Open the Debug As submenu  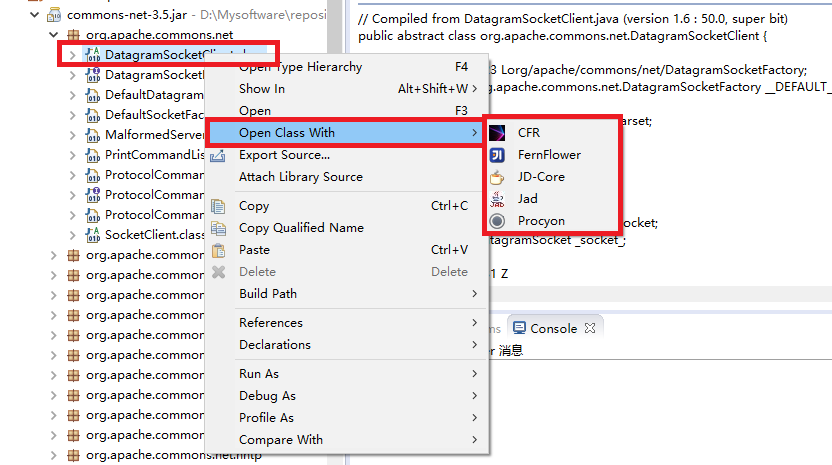(x=346, y=396)
